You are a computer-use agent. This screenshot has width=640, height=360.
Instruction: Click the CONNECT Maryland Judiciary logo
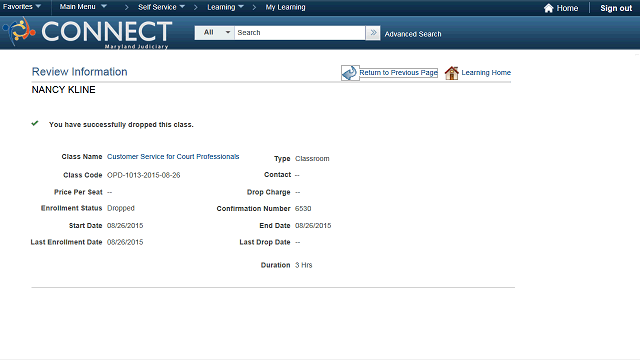pyautogui.click(x=88, y=33)
